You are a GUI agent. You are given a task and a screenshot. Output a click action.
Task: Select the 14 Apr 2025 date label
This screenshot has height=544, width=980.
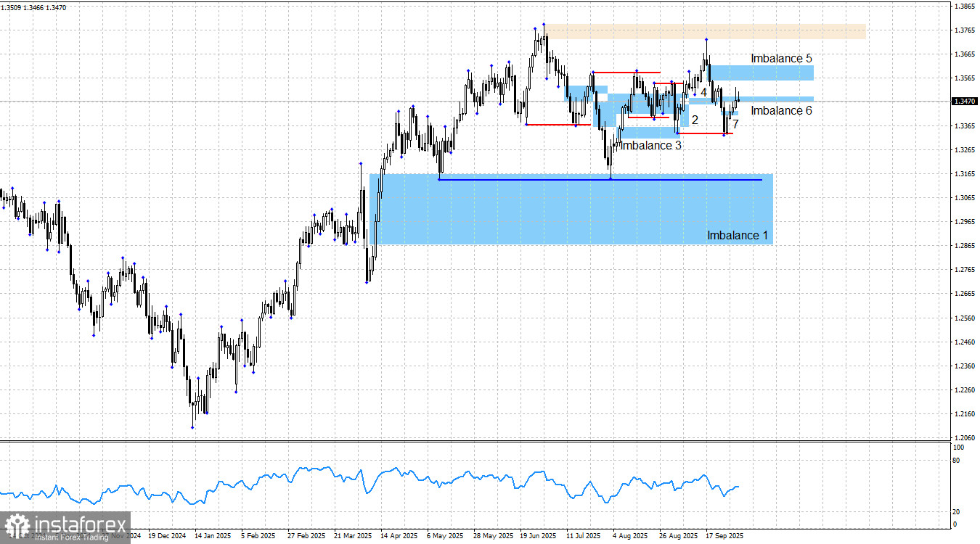coord(399,536)
